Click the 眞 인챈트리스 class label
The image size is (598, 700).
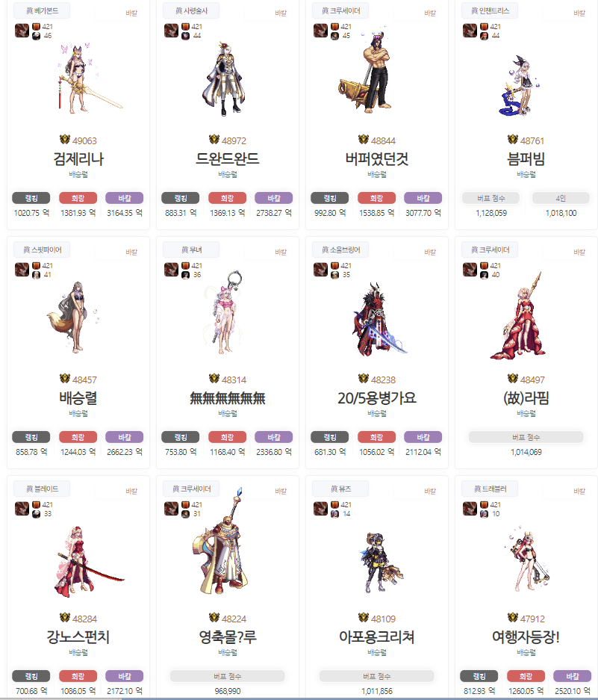pyautogui.click(x=490, y=10)
